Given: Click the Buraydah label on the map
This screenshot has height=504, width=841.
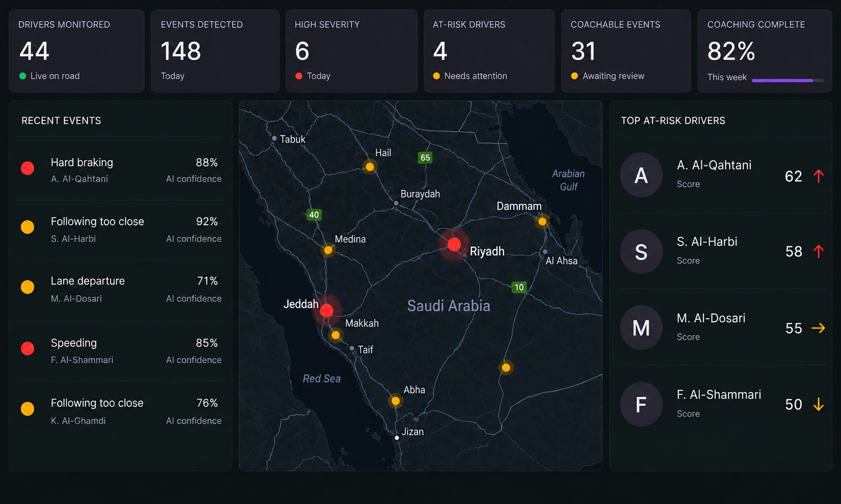Looking at the screenshot, I should (x=420, y=194).
